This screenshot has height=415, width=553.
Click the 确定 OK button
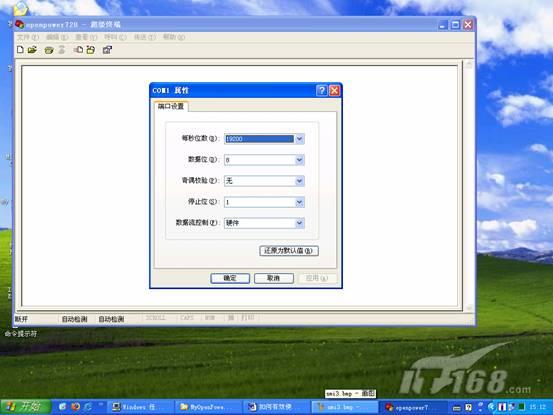[x=230, y=278]
